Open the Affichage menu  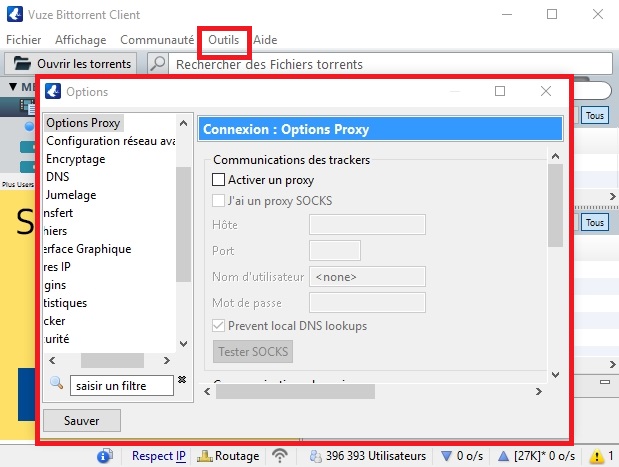[81, 40]
